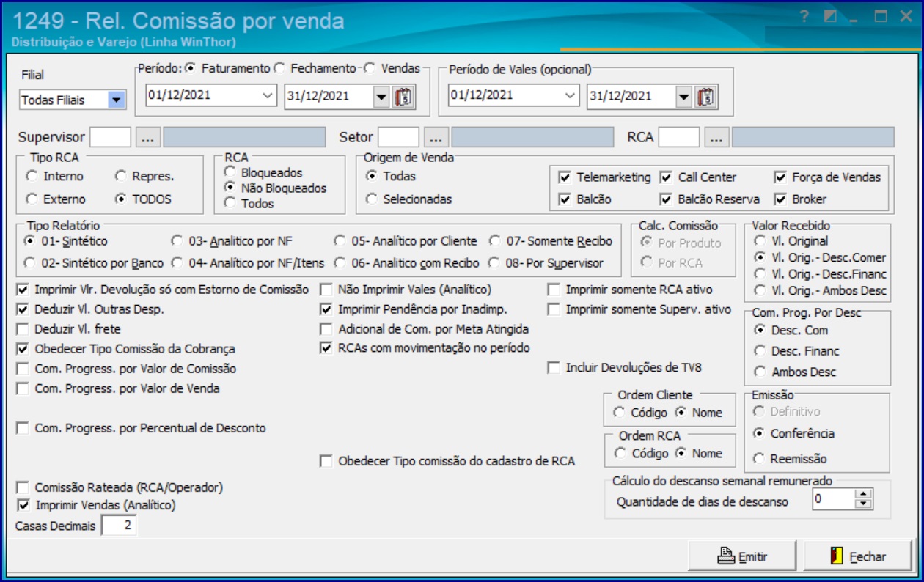
Task: Select Faturamento period option
Action: click(227, 68)
